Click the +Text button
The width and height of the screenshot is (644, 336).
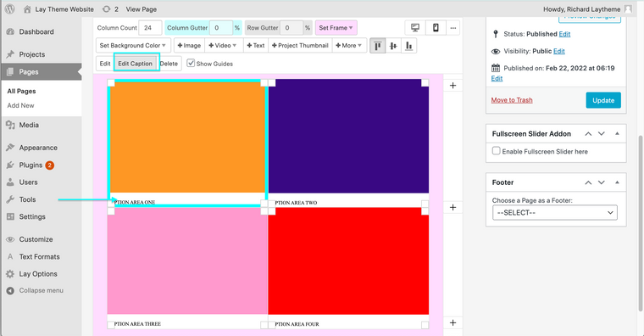[256, 46]
